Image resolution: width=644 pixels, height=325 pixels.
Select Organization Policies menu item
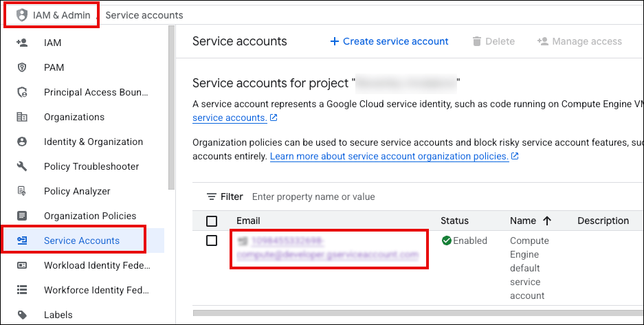coord(90,216)
